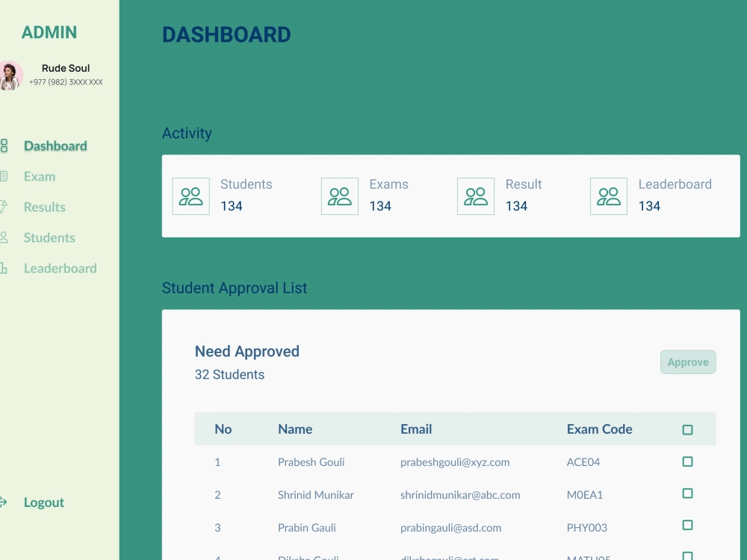Click the Result count 134
This screenshot has height=560, width=747.
[x=516, y=206]
